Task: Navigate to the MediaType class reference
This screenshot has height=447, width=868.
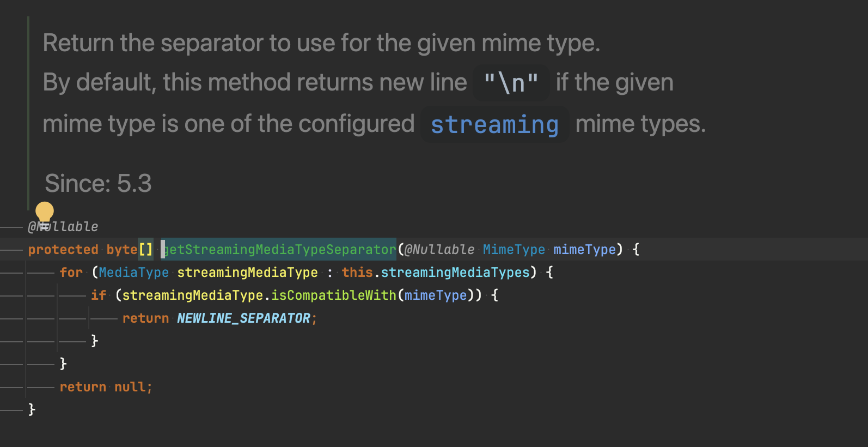Action: (134, 273)
